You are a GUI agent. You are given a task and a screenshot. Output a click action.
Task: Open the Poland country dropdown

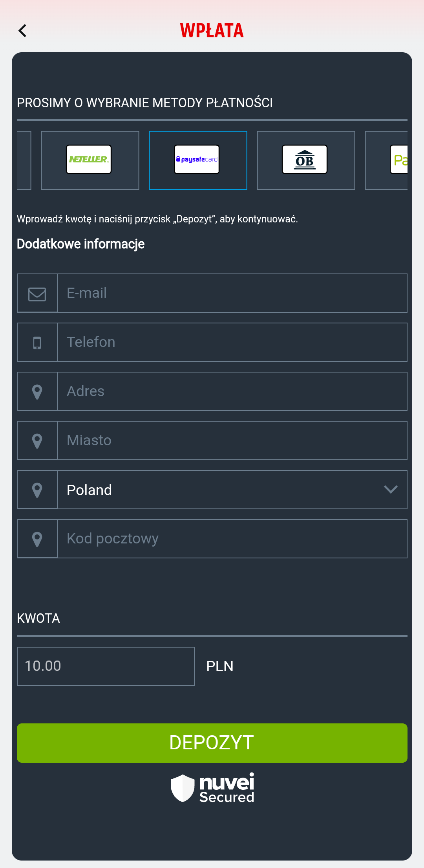tap(232, 490)
